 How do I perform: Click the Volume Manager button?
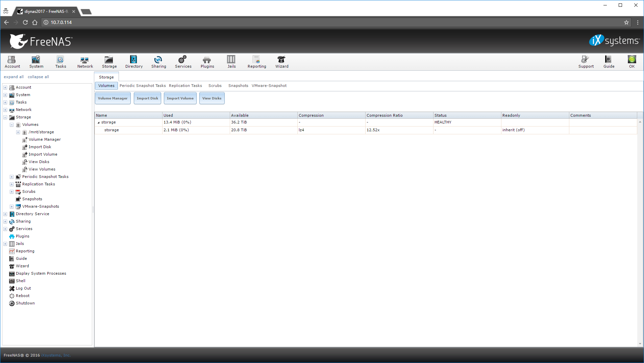(113, 98)
